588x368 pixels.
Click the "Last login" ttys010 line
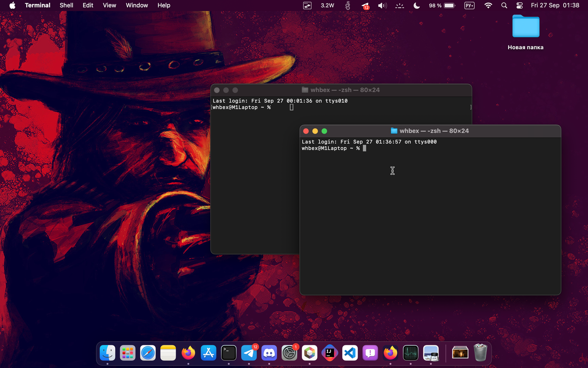280,101
